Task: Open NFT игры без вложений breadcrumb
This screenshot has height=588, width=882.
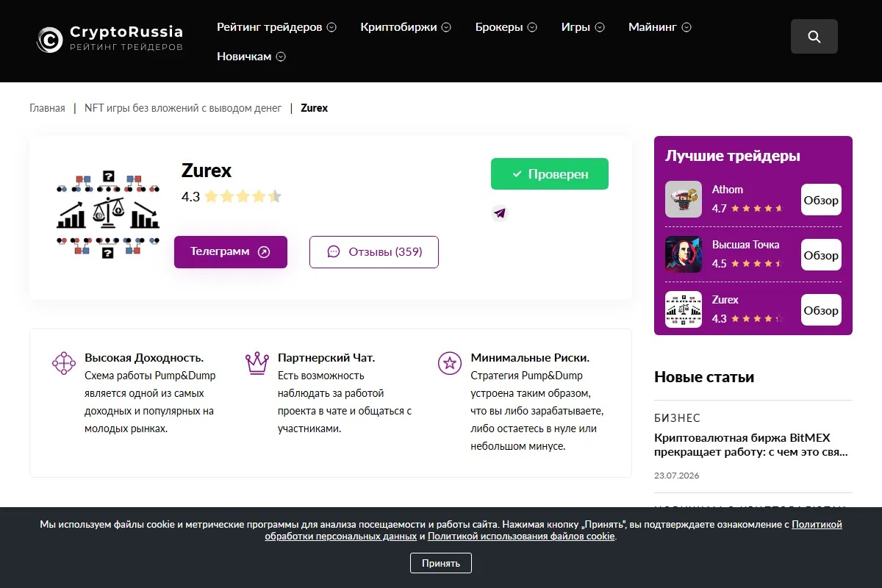Action: [x=183, y=108]
